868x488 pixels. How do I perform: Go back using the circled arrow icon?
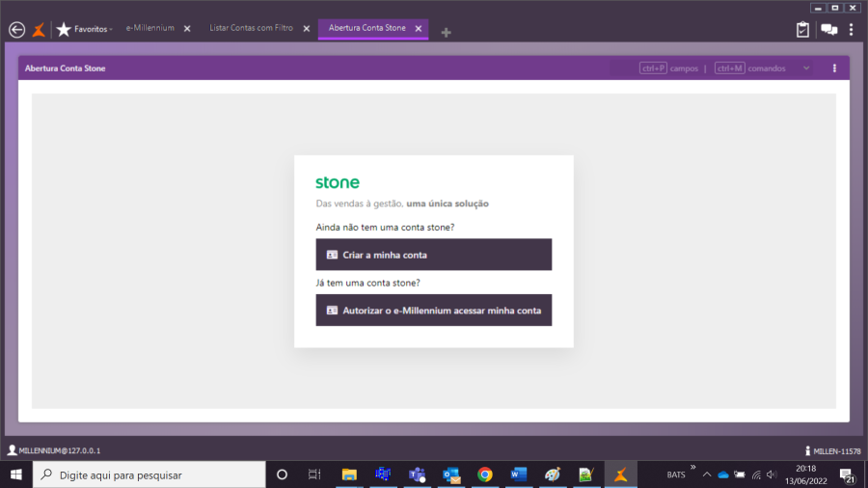(16, 29)
